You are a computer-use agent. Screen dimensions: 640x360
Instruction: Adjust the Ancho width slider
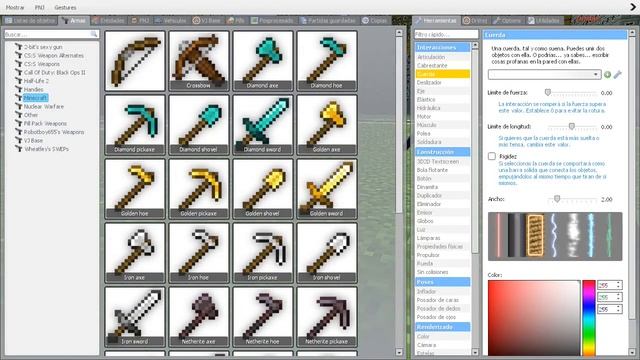click(x=557, y=199)
